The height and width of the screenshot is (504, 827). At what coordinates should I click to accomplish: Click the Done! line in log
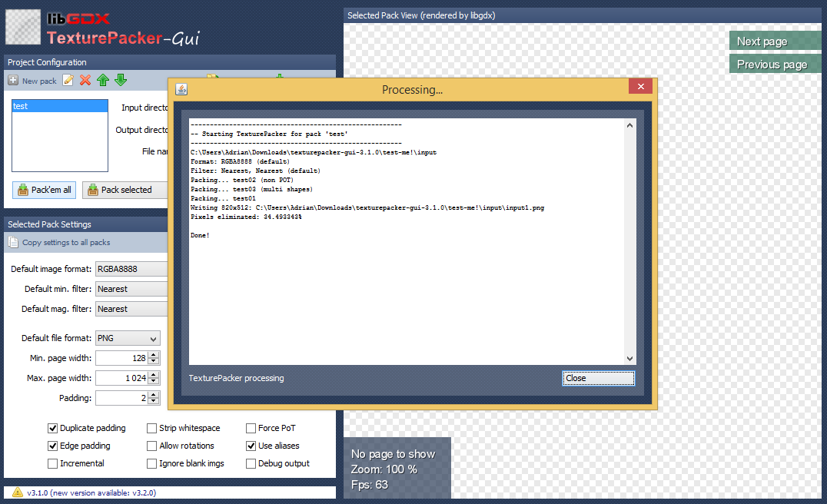pyautogui.click(x=200, y=235)
